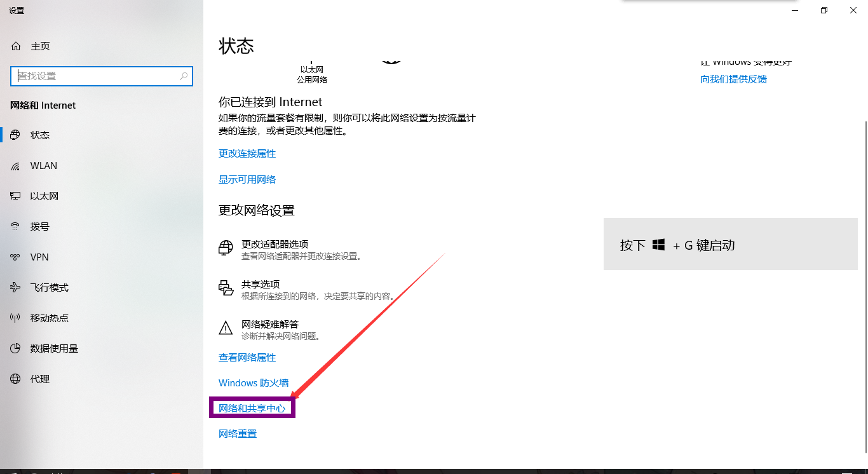Click the WLAN wireless icon in sidebar
Viewport: 868px width, 474px height.
click(16, 166)
